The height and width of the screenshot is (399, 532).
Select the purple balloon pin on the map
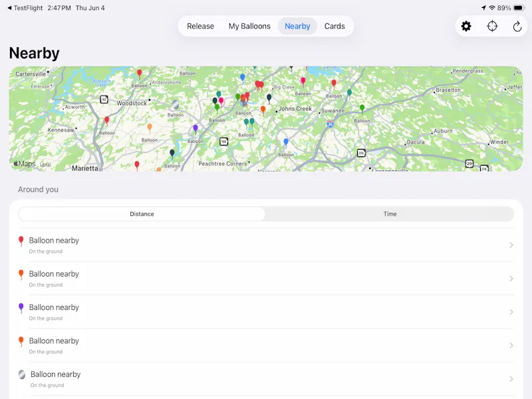tap(196, 129)
